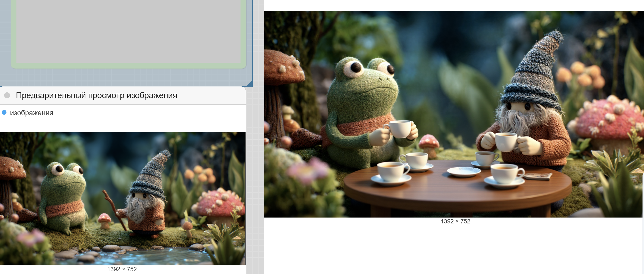Screen dimensions: 644x274
Task: Open the large tea party preview image
Action: click(x=453, y=114)
